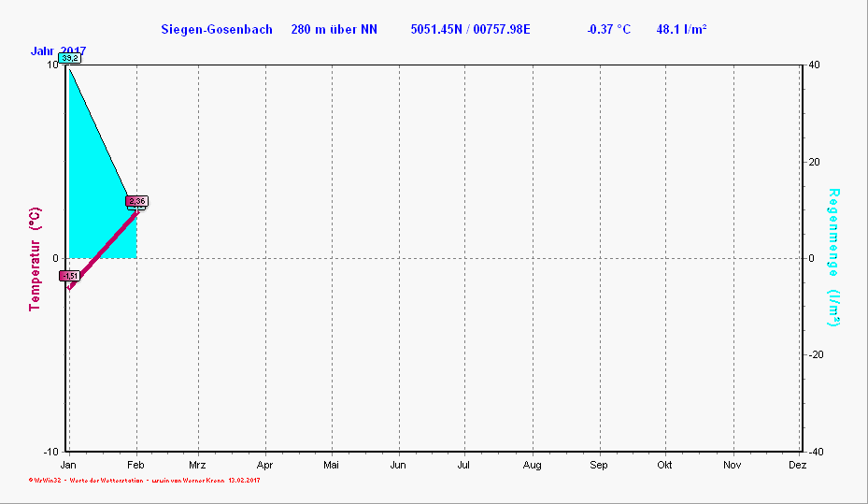Click the Regenmenge (l/m²) axis title

tap(833, 257)
